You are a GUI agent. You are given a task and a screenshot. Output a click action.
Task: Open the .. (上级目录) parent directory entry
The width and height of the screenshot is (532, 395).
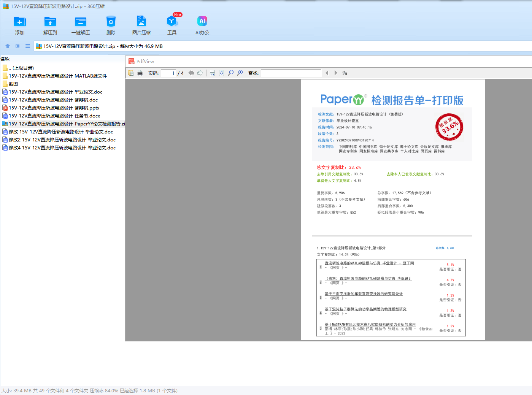click(x=18, y=68)
